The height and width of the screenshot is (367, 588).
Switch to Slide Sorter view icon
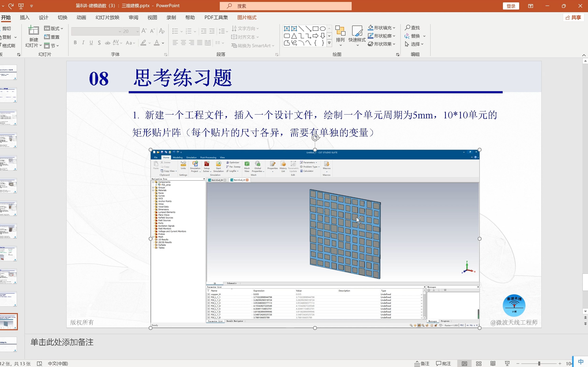[478, 363]
